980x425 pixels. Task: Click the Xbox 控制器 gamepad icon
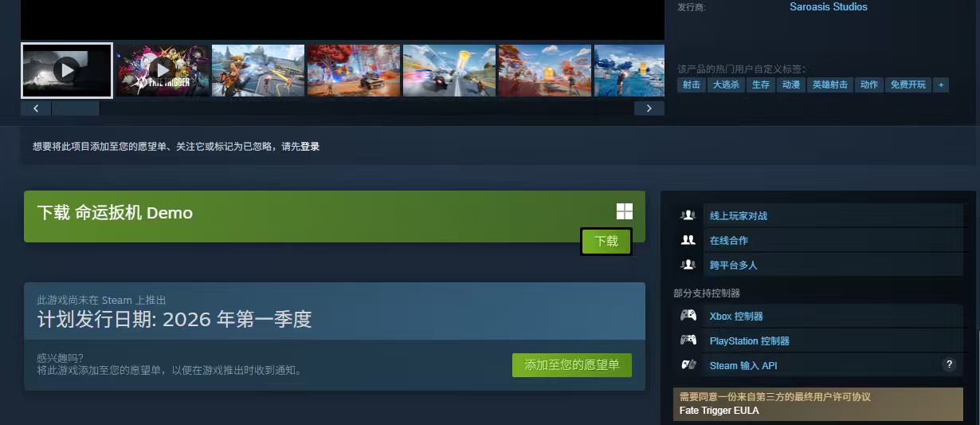688,316
